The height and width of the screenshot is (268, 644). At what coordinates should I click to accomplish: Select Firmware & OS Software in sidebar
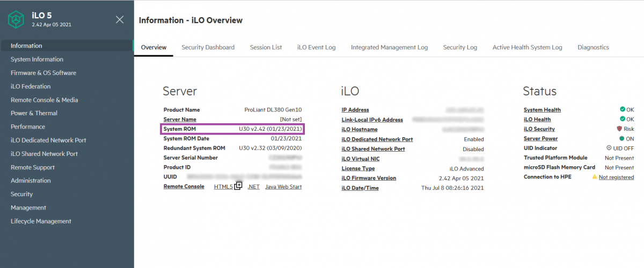(43, 73)
